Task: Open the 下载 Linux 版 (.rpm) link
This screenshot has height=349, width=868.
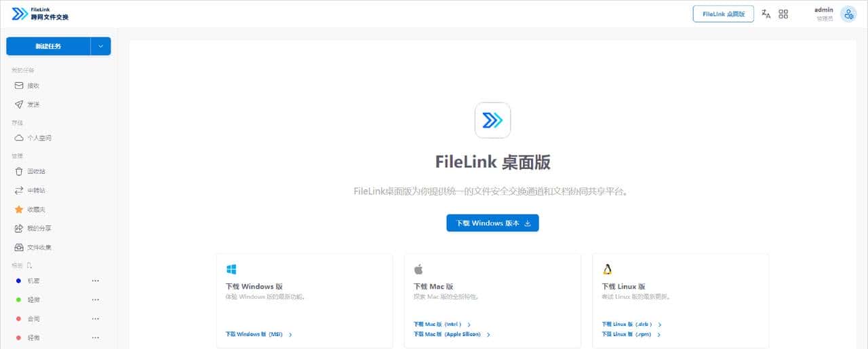Action: (631, 334)
